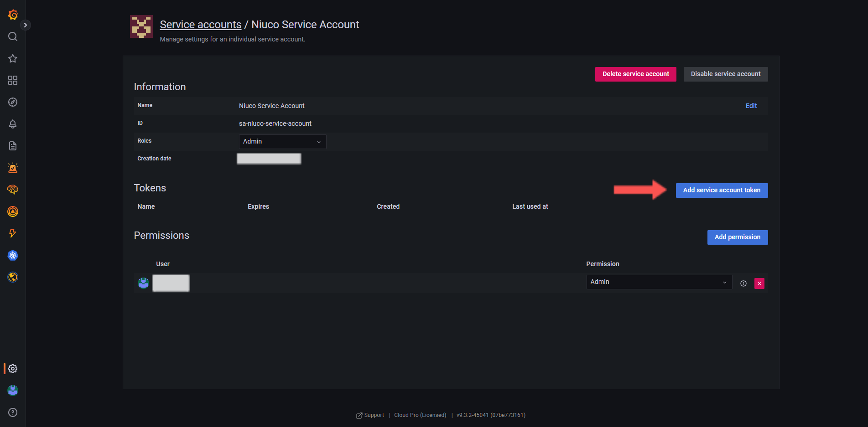Viewport: 868px width, 427px height.
Task: Open Synthetic Monitoring globe icon
Action: coord(13,277)
